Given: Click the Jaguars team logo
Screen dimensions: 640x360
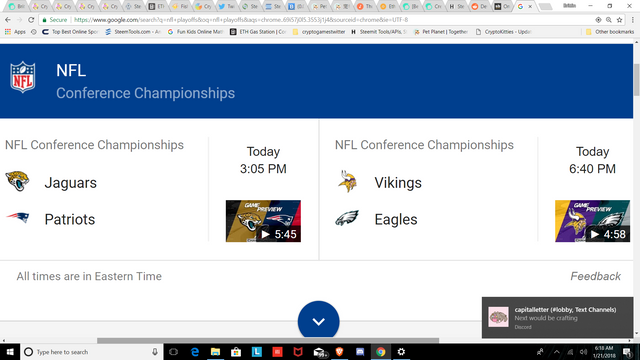Looking at the screenshot, I should pyautogui.click(x=18, y=181).
